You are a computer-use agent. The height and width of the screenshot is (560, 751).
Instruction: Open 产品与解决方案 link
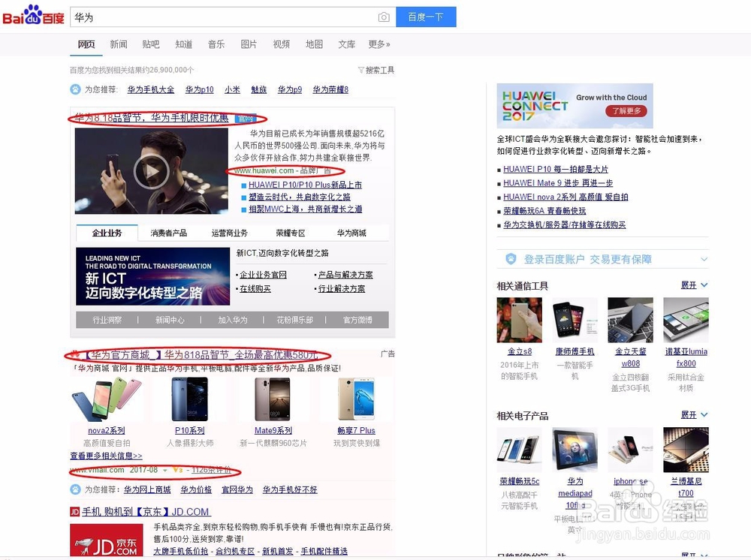coord(345,275)
